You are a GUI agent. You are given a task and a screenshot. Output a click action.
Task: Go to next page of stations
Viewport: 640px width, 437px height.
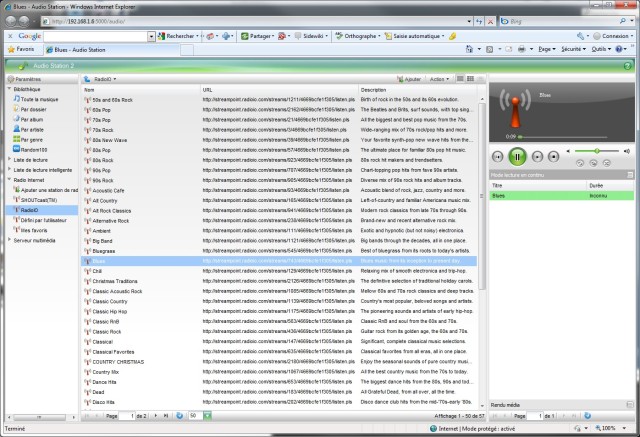[156, 416]
